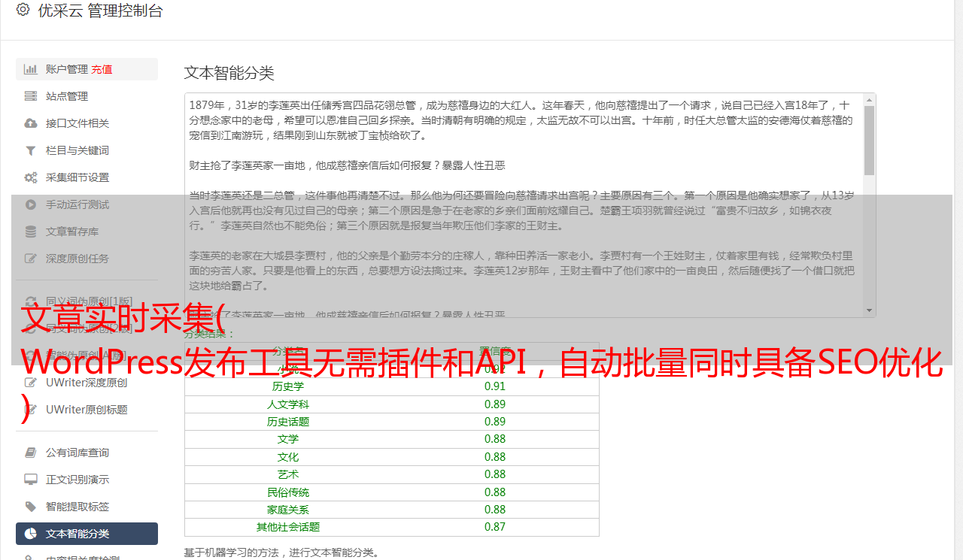
Task: Click the 0.91 confidence value for 历史学
Action: pyautogui.click(x=495, y=386)
